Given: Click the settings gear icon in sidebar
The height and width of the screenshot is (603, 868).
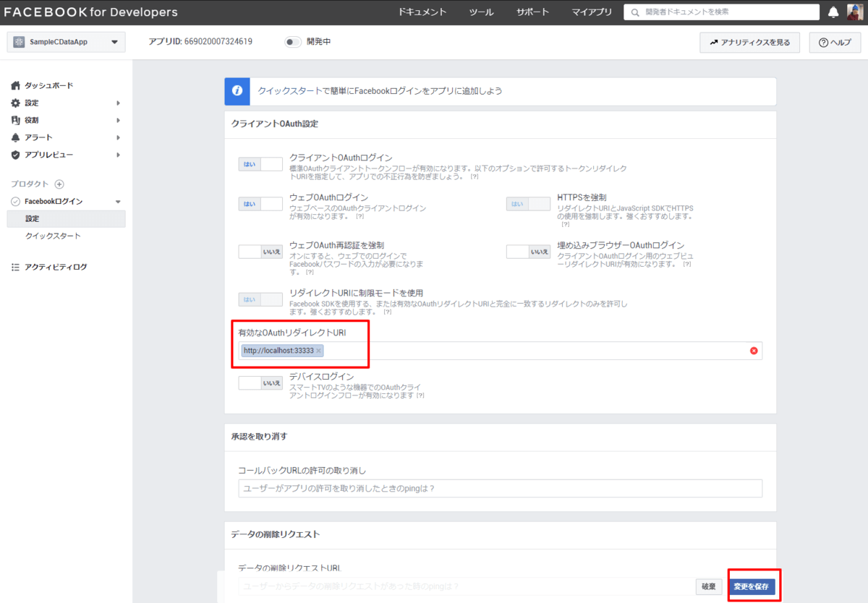Looking at the screenshot, I should pyautogui.click(x=16, y=103).
